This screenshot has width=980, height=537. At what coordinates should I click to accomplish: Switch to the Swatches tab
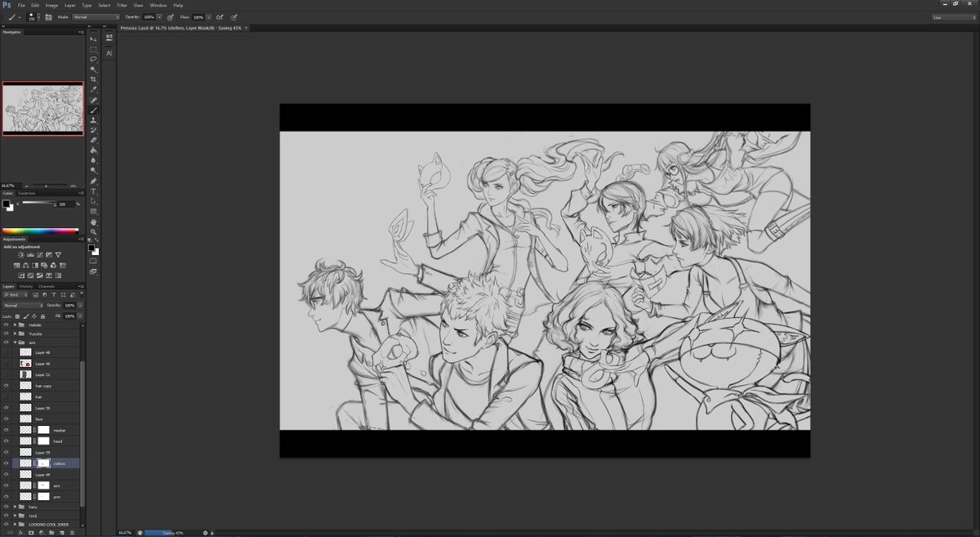[x=27, y=194]
